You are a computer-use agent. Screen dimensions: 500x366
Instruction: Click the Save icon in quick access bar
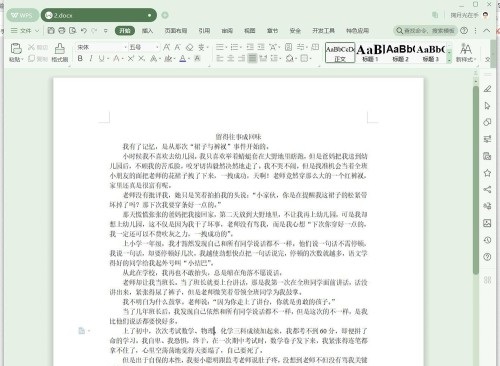[51, 31]
